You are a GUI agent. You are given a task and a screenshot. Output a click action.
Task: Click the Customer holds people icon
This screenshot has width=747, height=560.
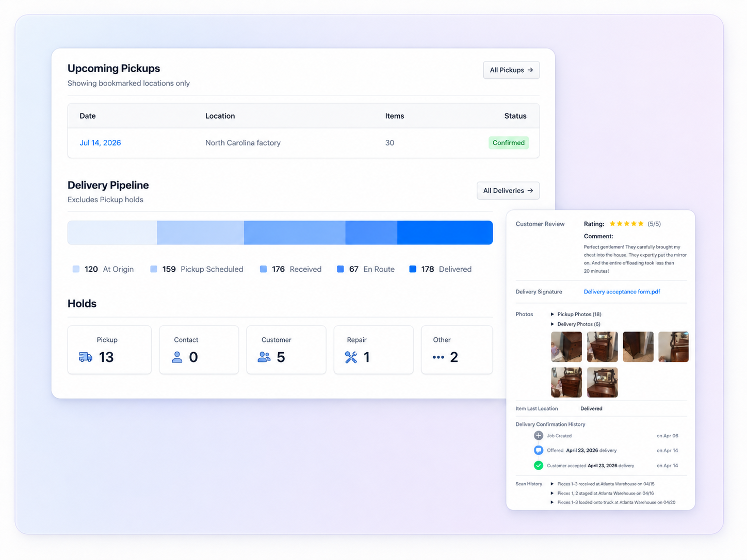click(264, 357)
